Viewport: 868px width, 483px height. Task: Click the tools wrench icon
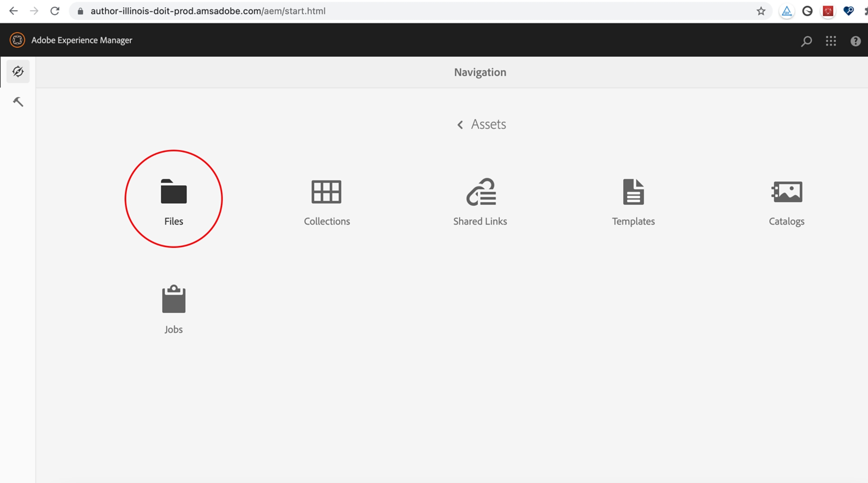[17, 101]
